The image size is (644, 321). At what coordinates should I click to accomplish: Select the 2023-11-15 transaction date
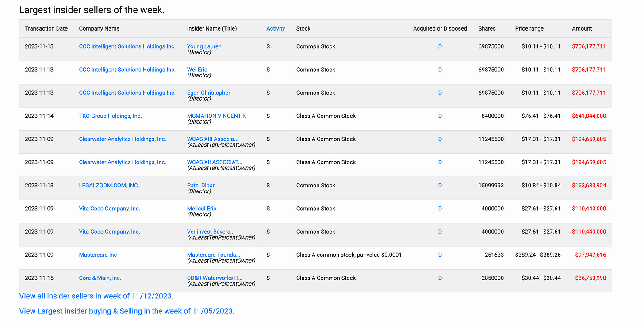tap(39, 278)
